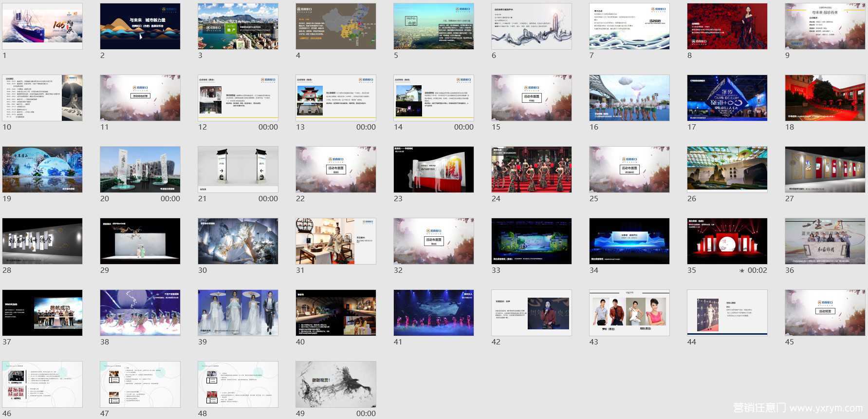Choose slide 31 with woman at tea table
The image size is (868, 419).
pyautogui.click(x=336, y=241)
